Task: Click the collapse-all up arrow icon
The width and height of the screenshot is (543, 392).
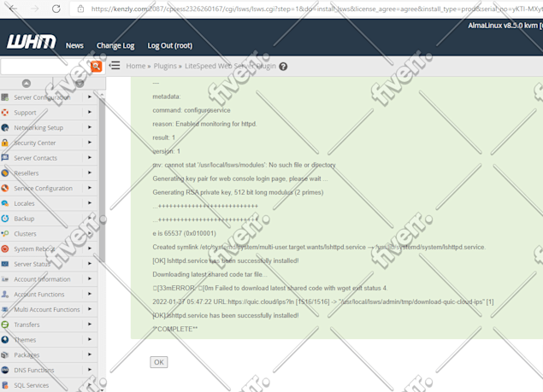Action: click(27, 84)
